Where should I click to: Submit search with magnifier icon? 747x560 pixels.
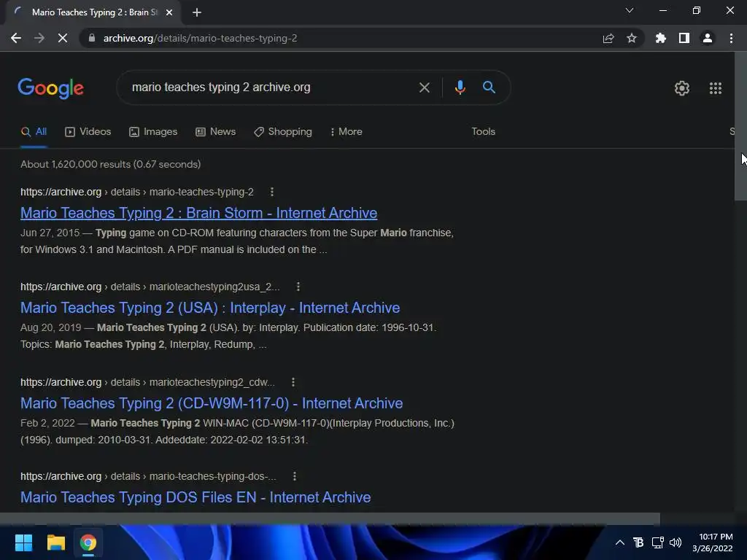tap(489, 87)
